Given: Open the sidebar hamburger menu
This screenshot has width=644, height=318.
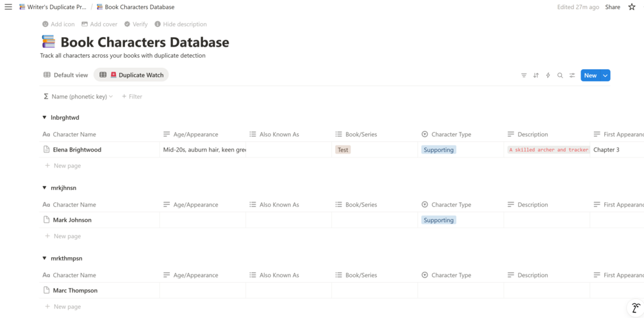Looking at the screenshot, I should [x=8, y=7].
